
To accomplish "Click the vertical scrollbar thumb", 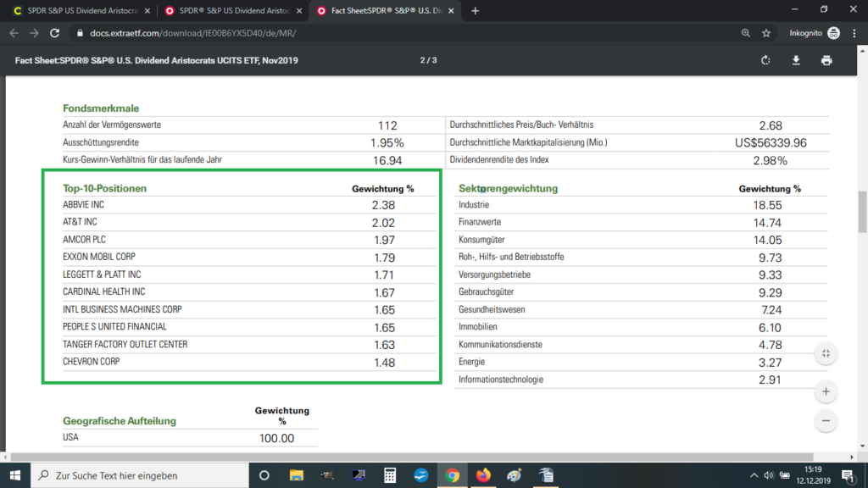I will click(862, 211).
